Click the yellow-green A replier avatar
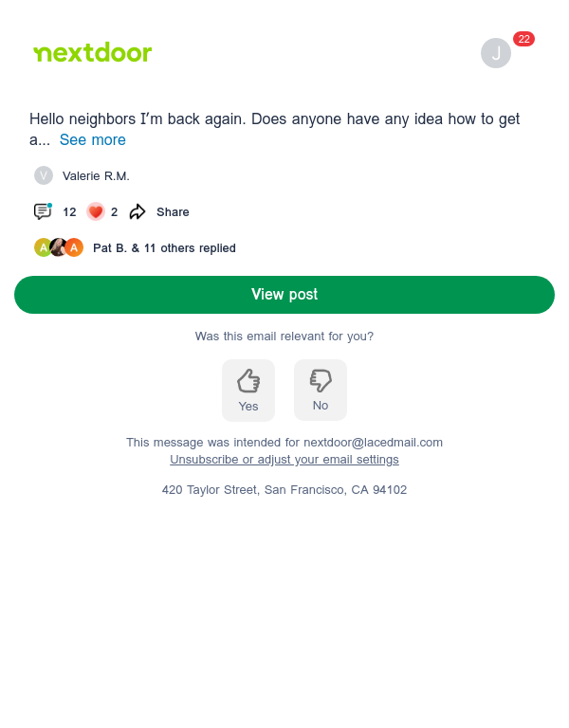 click(x=43, y=247)
